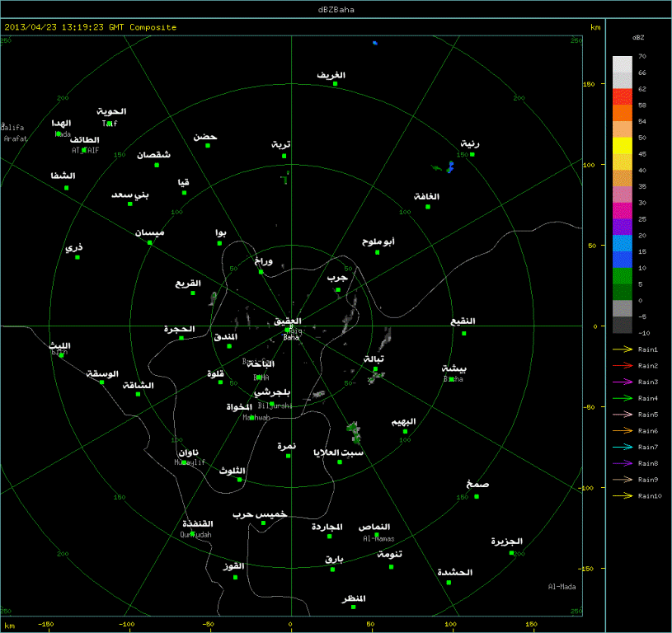Click the تنومة city label
672x633 pixels.
[x=389, y=555]
